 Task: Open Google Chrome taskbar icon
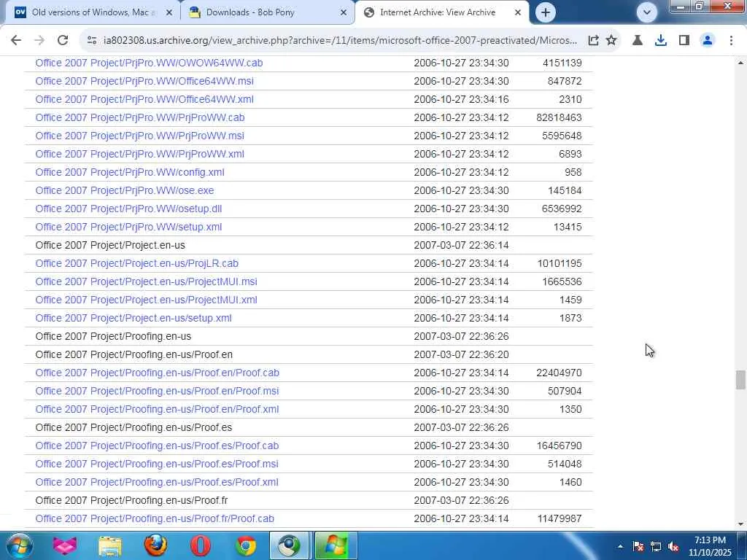point(246,545)
